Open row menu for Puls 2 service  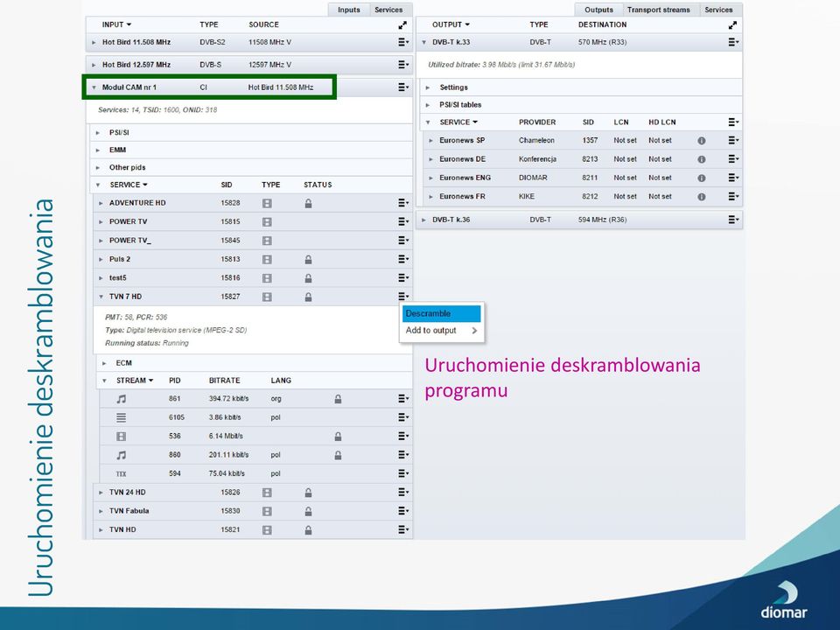click(403, 259)
